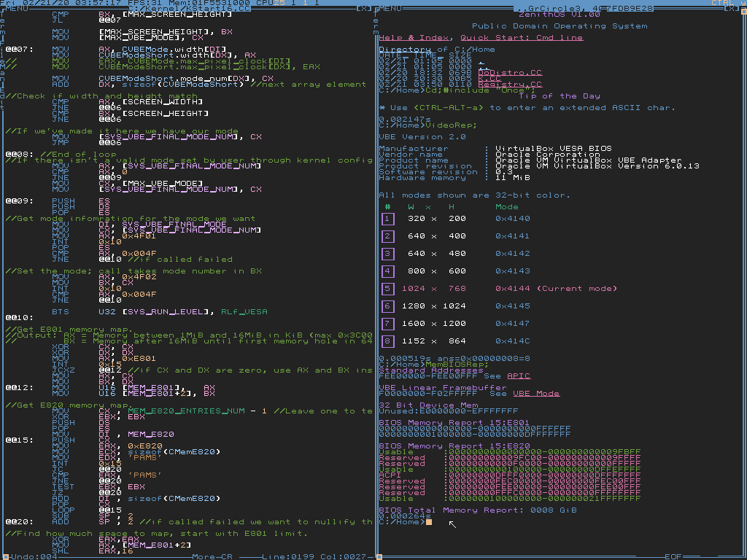Click the 'Tip of the Day' heading

pyautogui.click(x=560, y=96)
